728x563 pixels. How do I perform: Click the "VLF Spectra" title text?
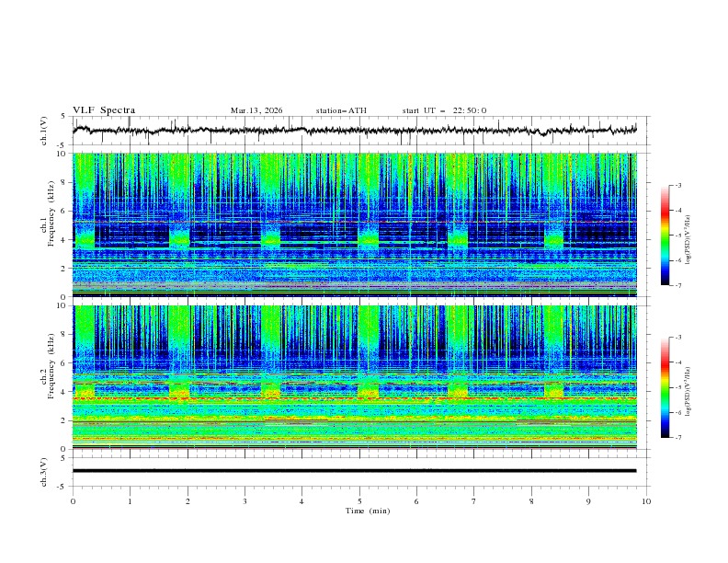pos(104,110)
